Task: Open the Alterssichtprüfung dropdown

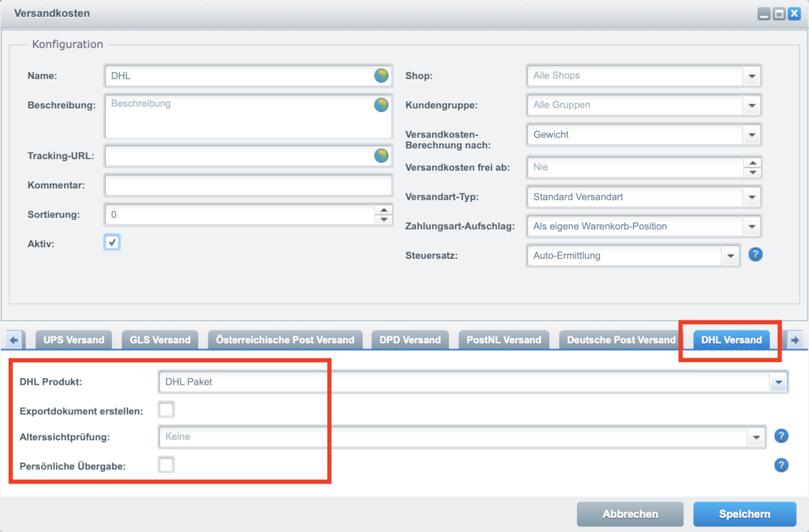Action: [x=756, y=436]
